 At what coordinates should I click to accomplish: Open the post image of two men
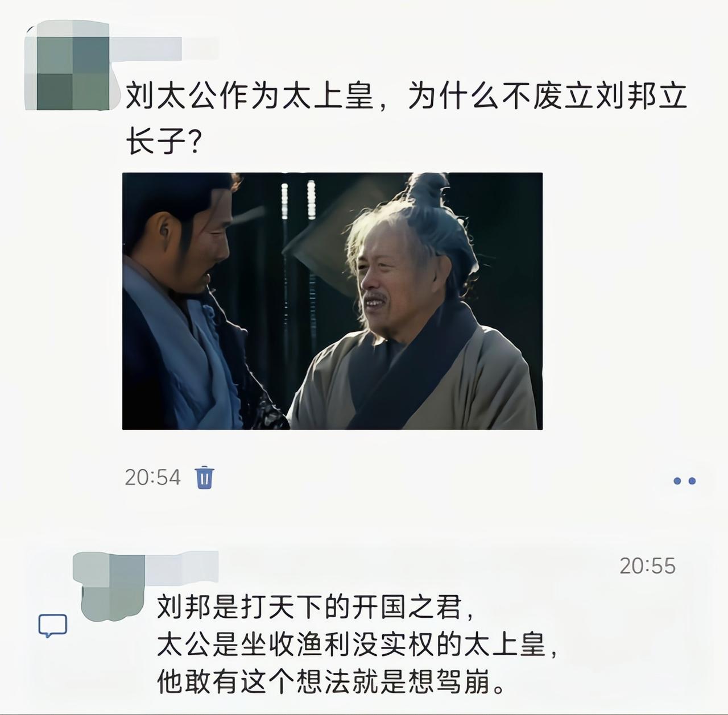coord(332,301)
